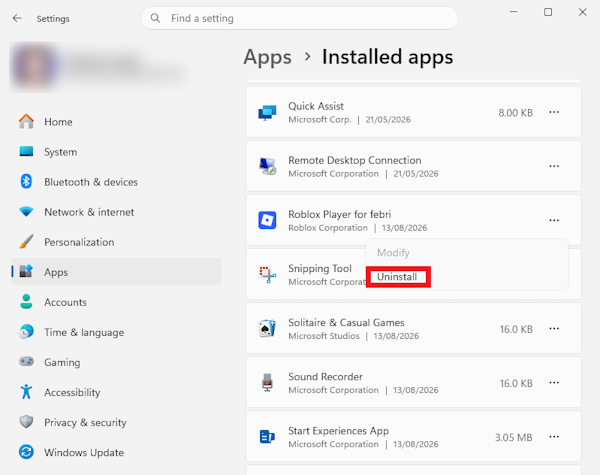Open the System settings page
The height and width of the screenshot is (475, 600).
[x=116, y=152]
